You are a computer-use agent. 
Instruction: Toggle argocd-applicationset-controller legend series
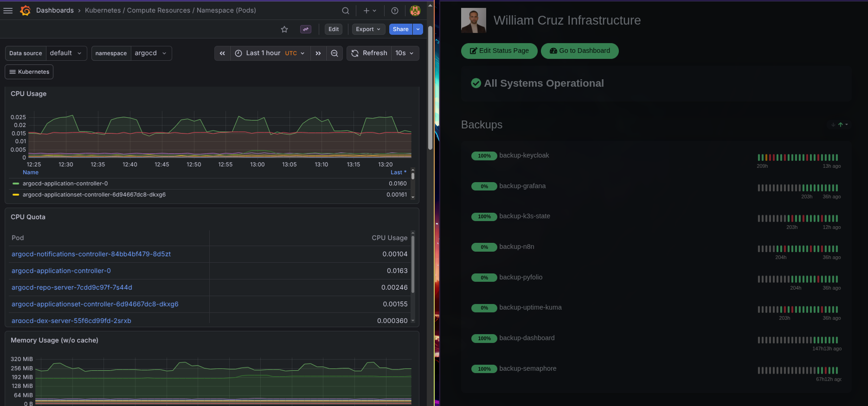pyautogui.click(x=94, y=195)
